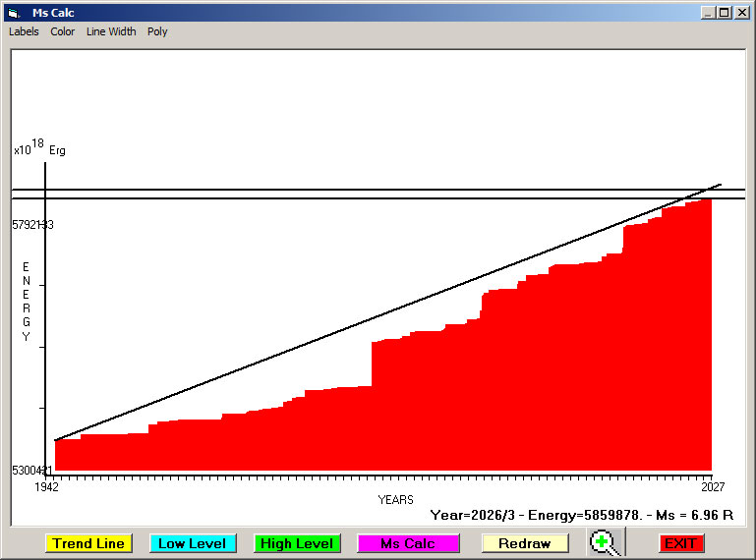Click the magnifier zoom-in icon
This screenshot has width=756, height=560.
tap(606, 542)
